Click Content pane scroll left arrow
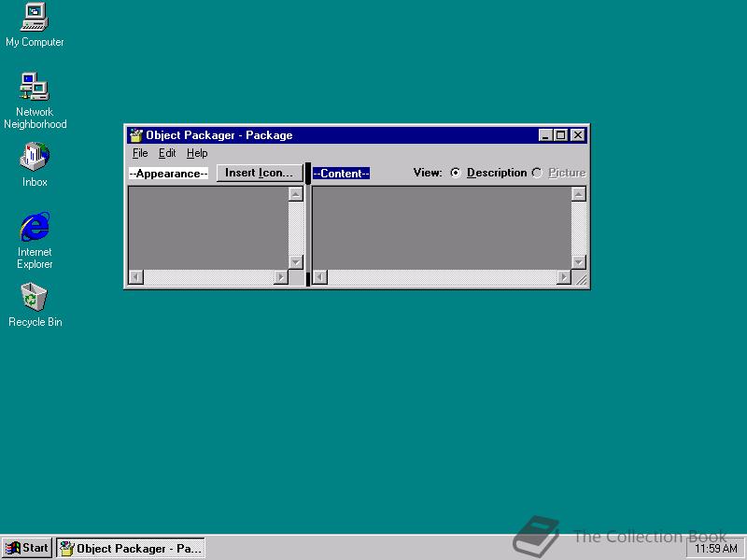 tap(320, 277)
